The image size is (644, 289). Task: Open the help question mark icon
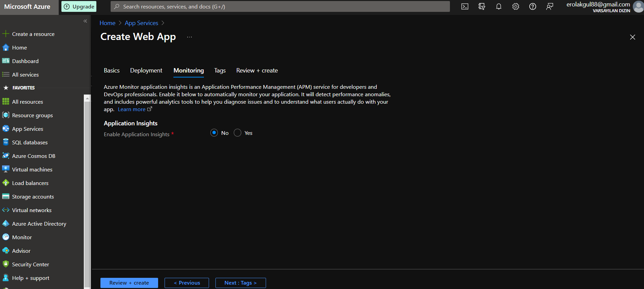point(532,6)
